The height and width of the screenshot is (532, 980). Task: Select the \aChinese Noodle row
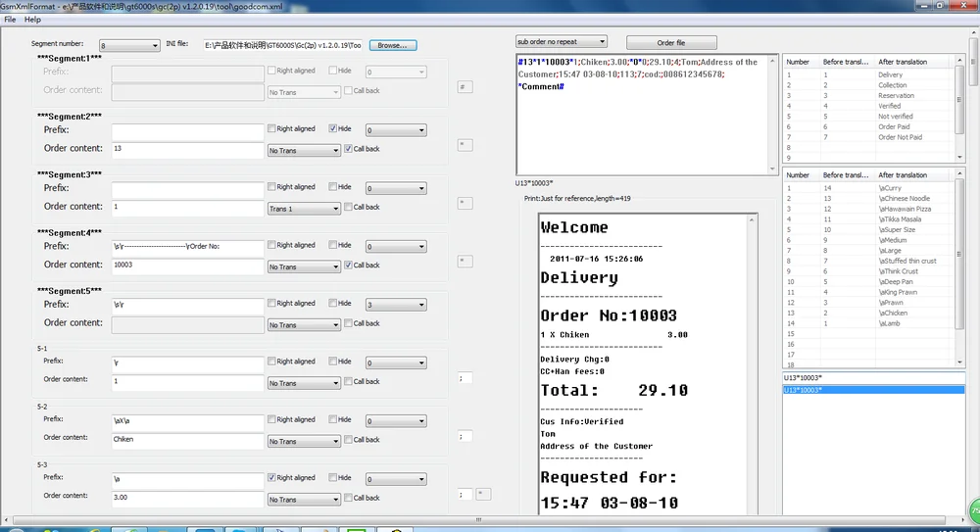869,198
